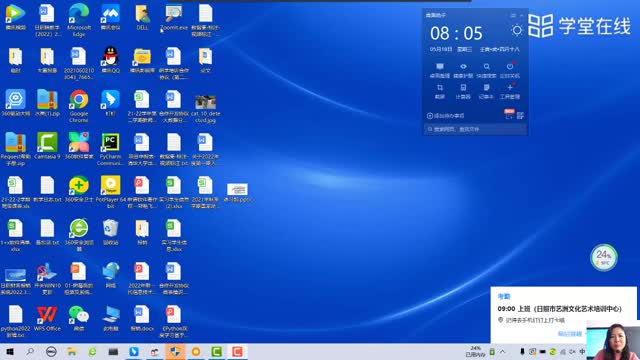The height and width of the screenshot is (360, 640).
Task: Click the Chinese IME indicator in tray
Action: (x=582, y=352)
